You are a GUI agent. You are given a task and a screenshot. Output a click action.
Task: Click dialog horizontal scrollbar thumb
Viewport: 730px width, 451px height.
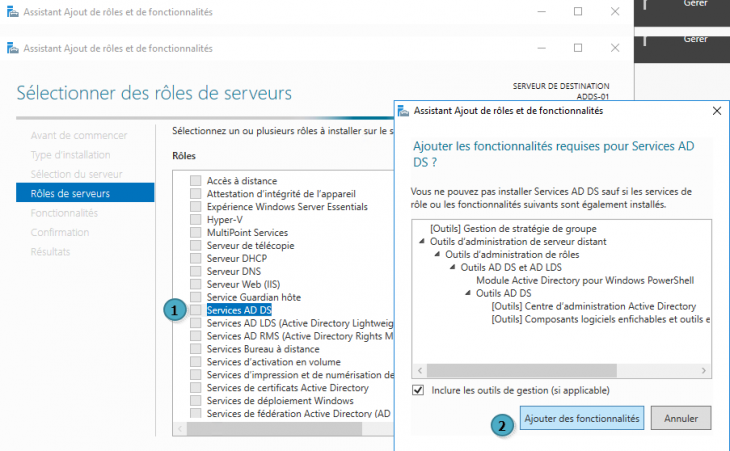(x=522, y=370)
